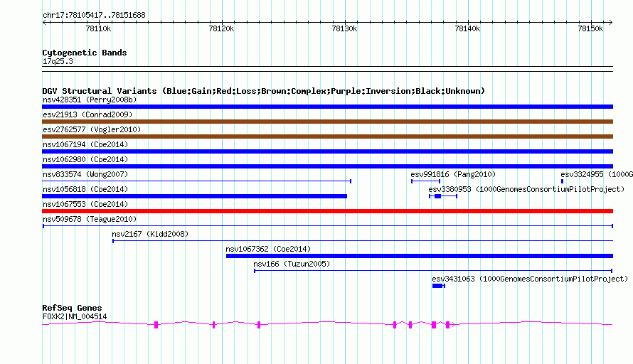Open nsv1056818 (Coe2014) label

(85, 189)
